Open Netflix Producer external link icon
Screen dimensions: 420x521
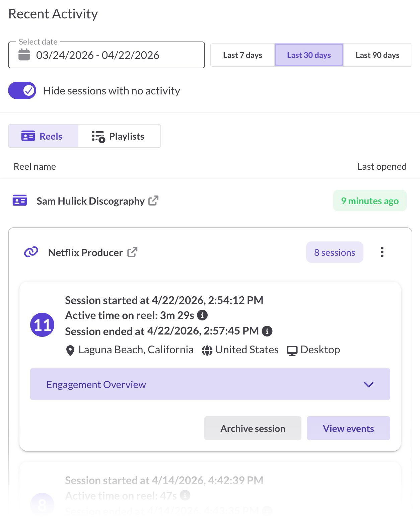tap(132, 252)
